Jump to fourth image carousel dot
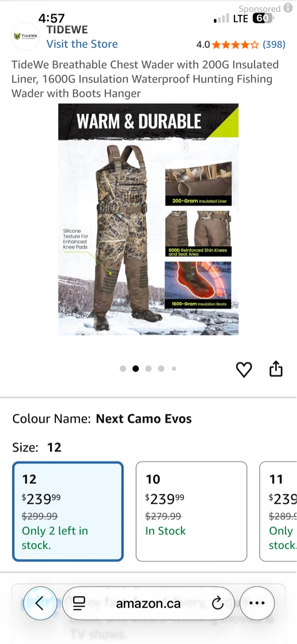 click(x=161, y=369)
